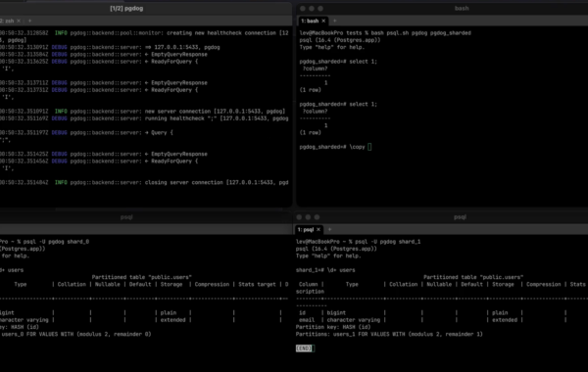Click the 'closing server connection' log line
The width and height of the screenshot is (588, 372).
[x=144, y=182]
